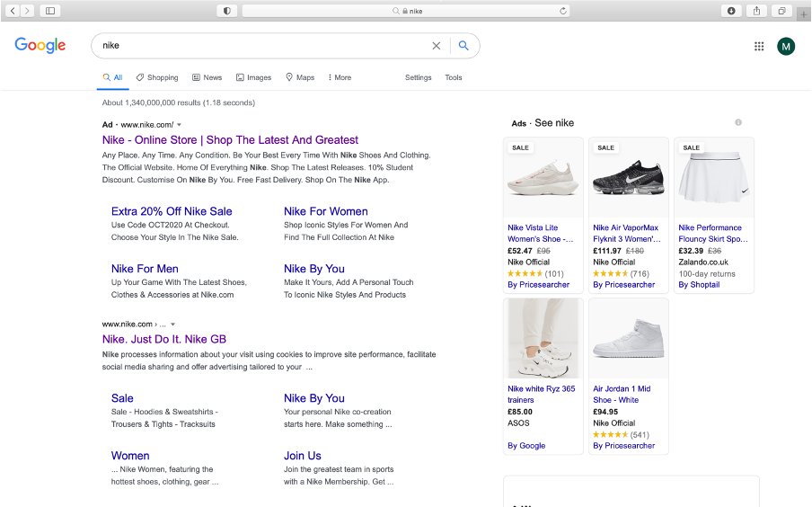Click 'By Pricesearcher' under Nike Vista Lite

tap(538, 285)
